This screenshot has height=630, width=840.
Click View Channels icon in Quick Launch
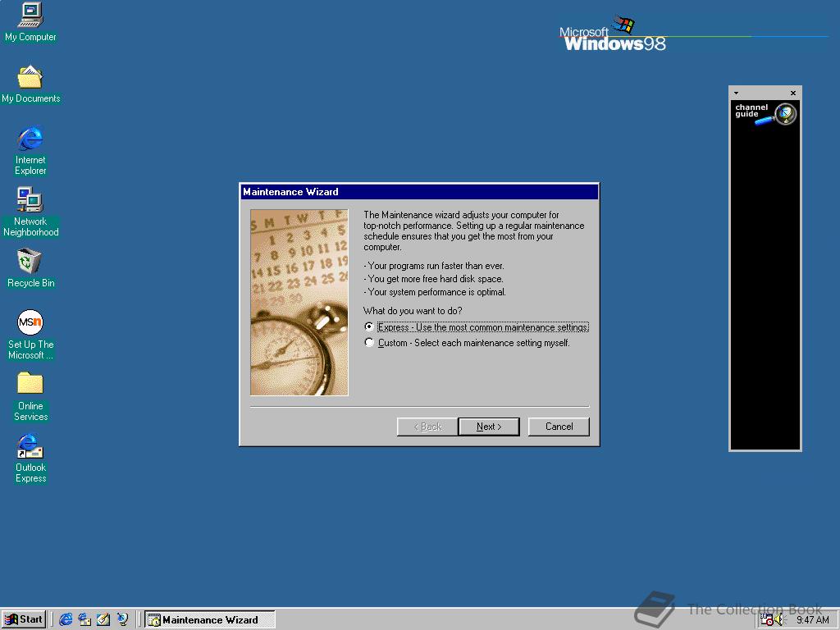(x=123, y=619)
